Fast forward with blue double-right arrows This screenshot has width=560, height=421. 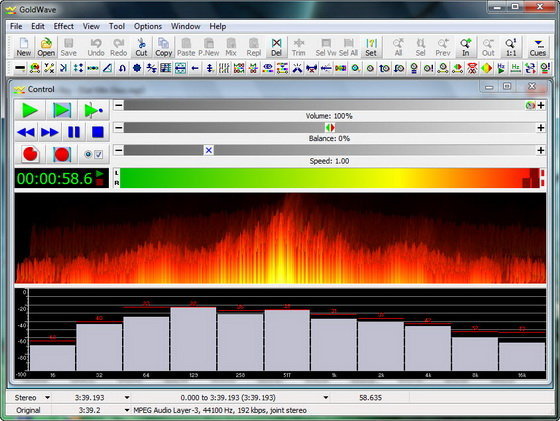(50, 132)
